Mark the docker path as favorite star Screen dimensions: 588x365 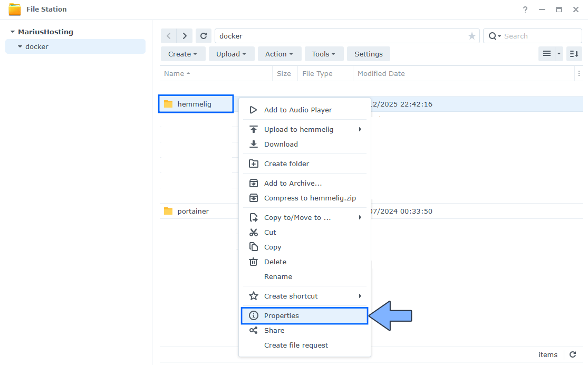[x=471, y=35]
